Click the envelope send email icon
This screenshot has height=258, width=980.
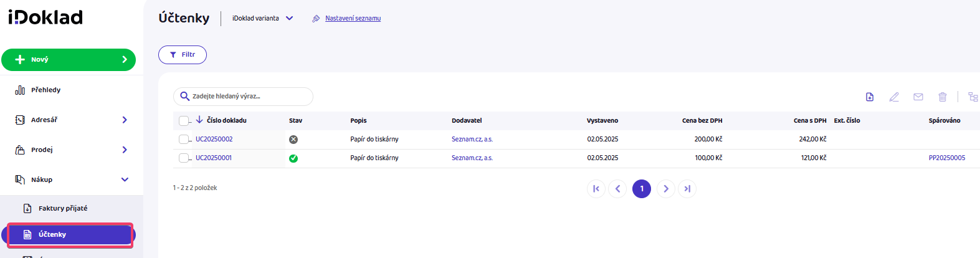(x=918, y=97)
